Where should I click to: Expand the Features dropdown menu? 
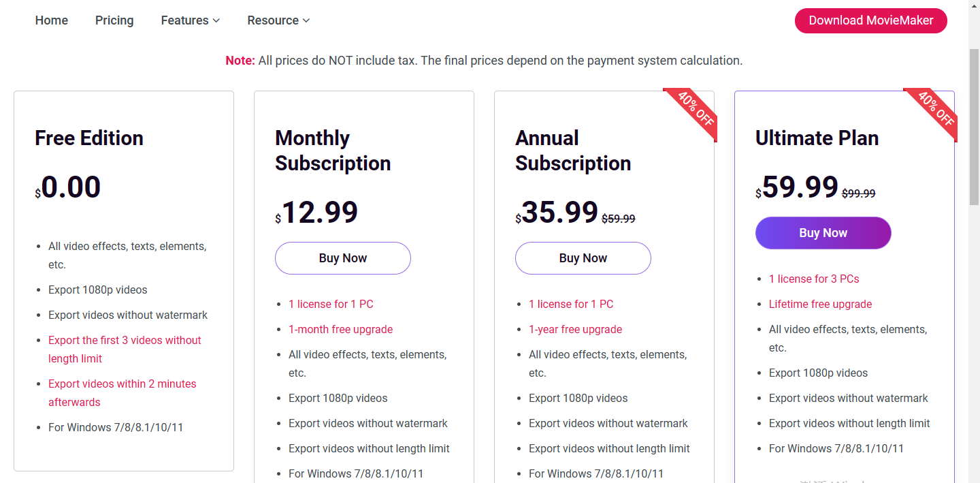click(x=190, y=20)
